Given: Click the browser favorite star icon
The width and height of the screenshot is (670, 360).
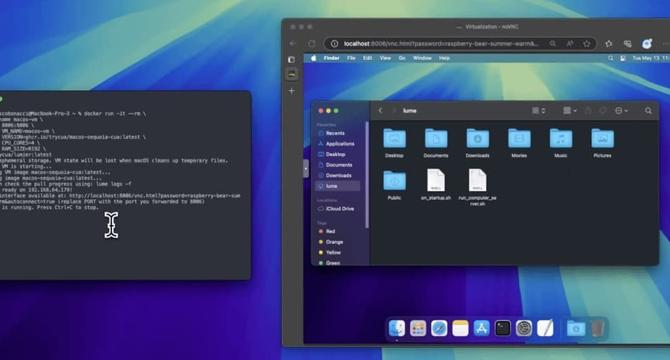Looking at the screenshot, I should (x=587, y=44).
